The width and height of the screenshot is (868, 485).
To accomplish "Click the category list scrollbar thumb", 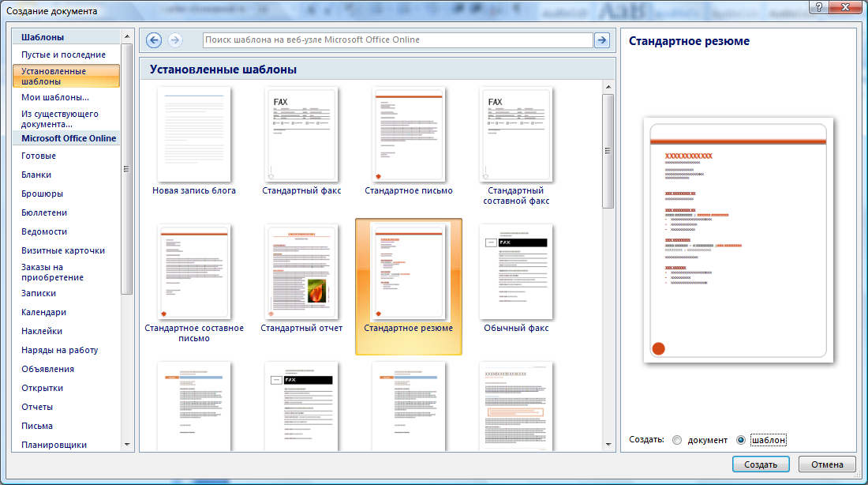I will [x=127, y=169].
